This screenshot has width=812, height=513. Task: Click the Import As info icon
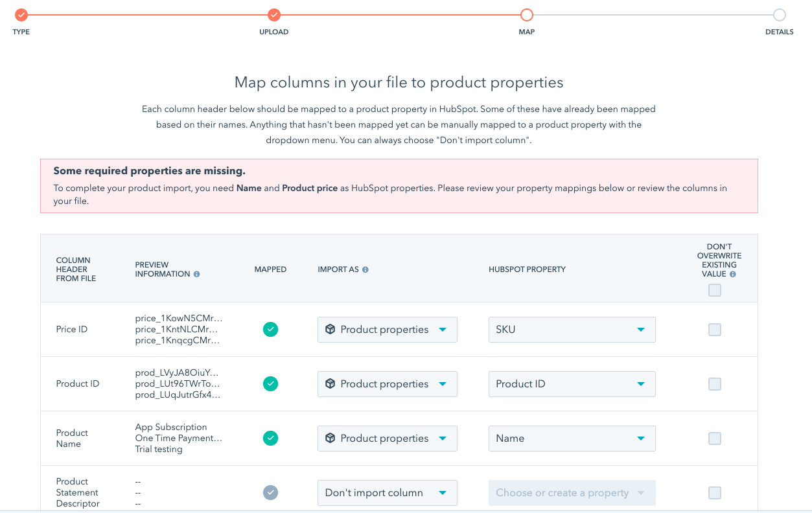point(365,269)
